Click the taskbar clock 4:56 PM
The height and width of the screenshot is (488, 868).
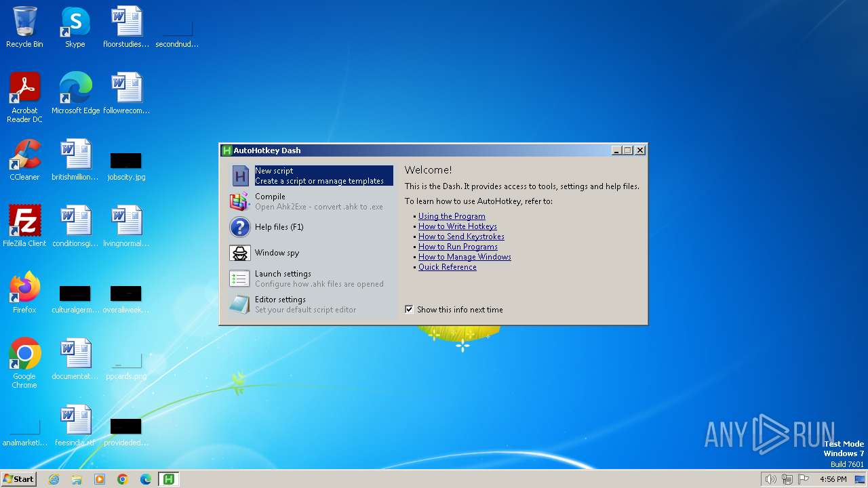[x=833, y=479]
